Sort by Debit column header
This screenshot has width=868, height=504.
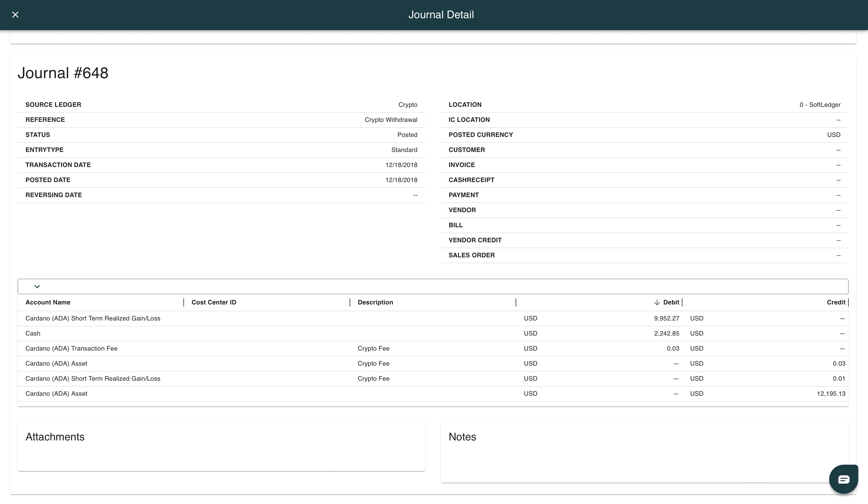[x=671, y=302]
